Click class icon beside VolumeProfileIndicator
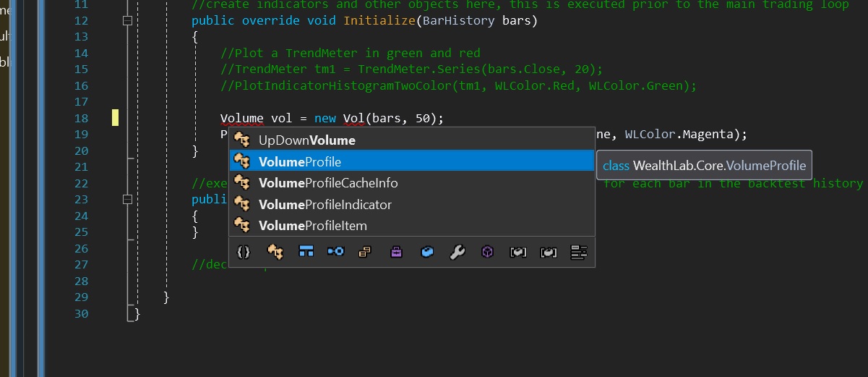 click(x=242, y=205)
